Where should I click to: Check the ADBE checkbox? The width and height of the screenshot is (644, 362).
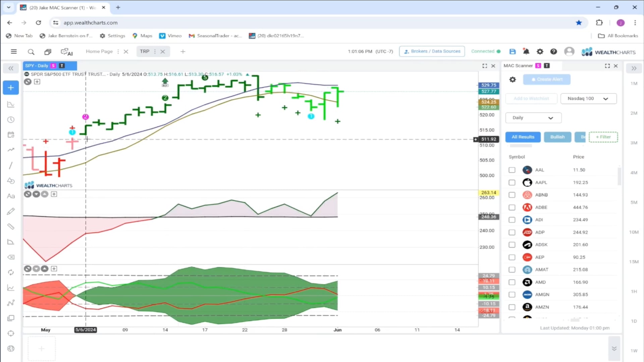coord(512,207)
